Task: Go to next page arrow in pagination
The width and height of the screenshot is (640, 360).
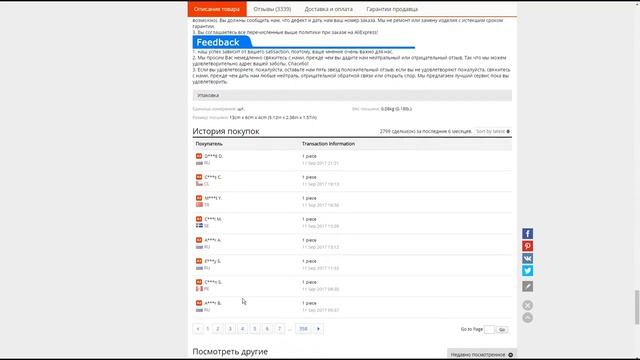Action: pyautogui.click(x=318, y=329)
